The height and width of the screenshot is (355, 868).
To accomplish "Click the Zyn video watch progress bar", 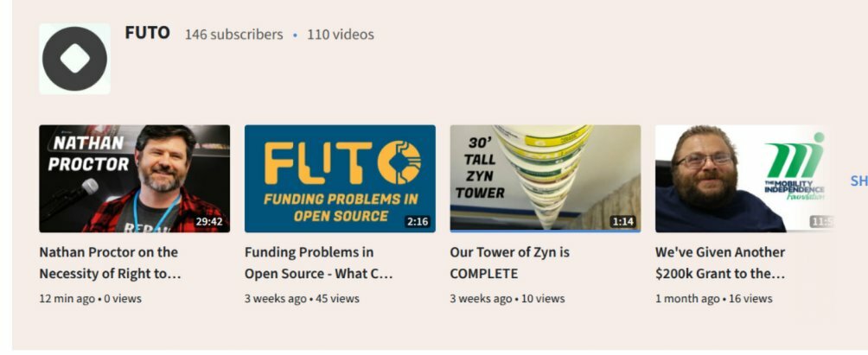I will [546, 231].
